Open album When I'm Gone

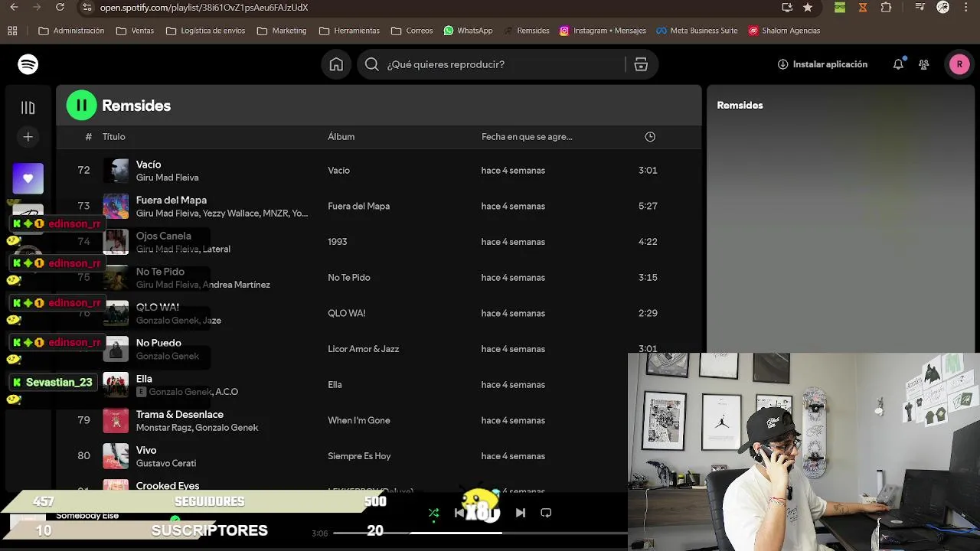pyautogui.click(x=358, y=420)
